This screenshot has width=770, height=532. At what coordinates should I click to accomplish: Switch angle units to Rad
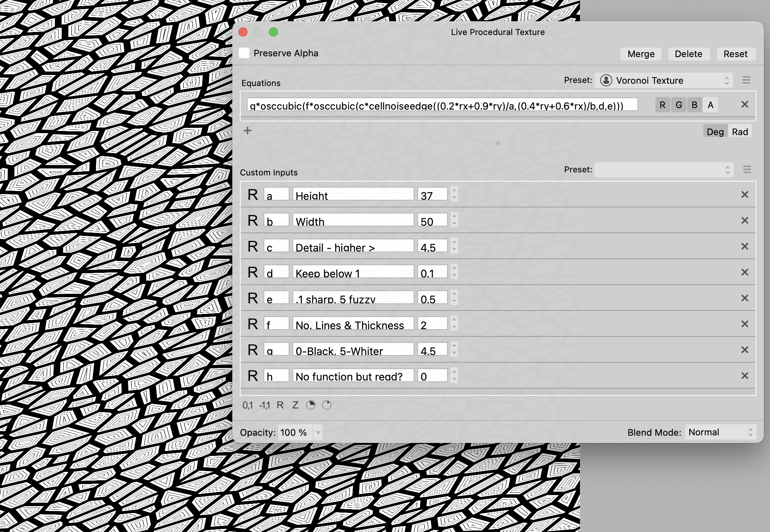click(x=740, y=132)
